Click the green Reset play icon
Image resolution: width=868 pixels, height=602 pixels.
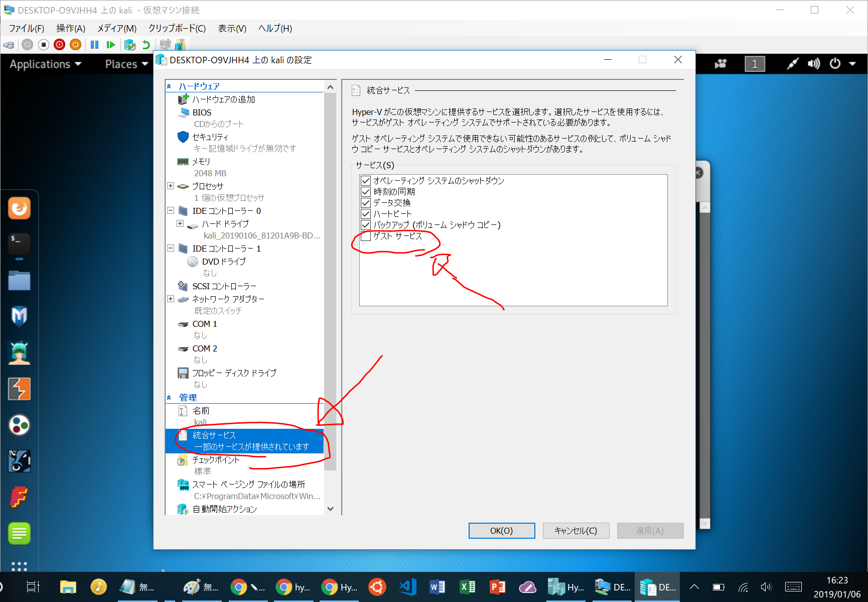111,45
